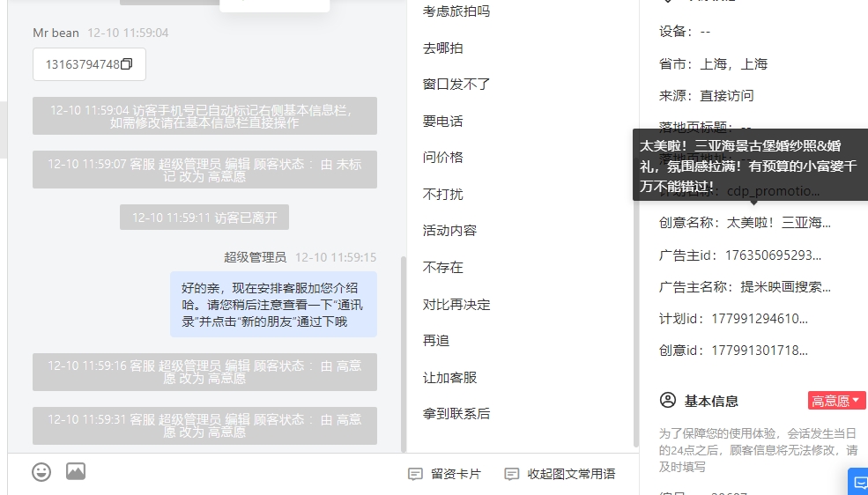Select quick reply 不存在

pos(443,268)
